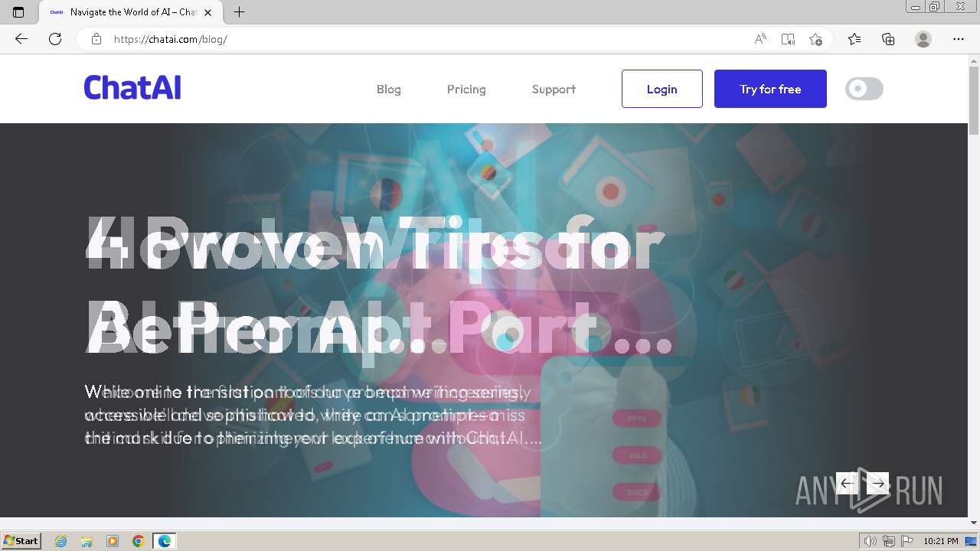Image resolution: width=980 pixels, height=551 pixels.
Task: Click the scrollbar down arrow
Action: tap(974, 523)
